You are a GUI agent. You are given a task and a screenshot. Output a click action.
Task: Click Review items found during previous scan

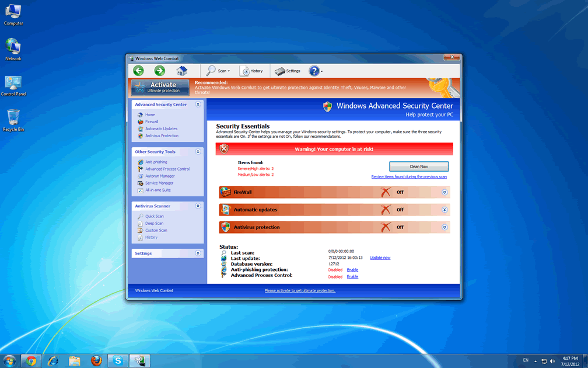click(x=409, y=176)
